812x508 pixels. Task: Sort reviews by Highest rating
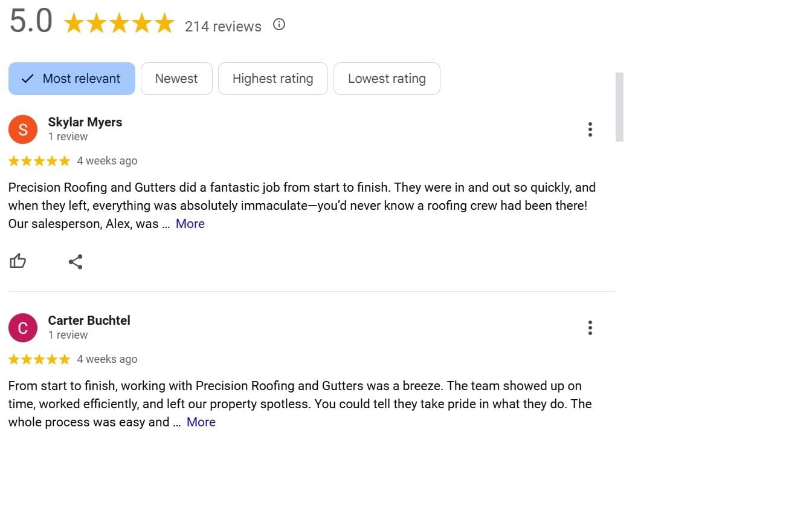click(x=272, y=79)
